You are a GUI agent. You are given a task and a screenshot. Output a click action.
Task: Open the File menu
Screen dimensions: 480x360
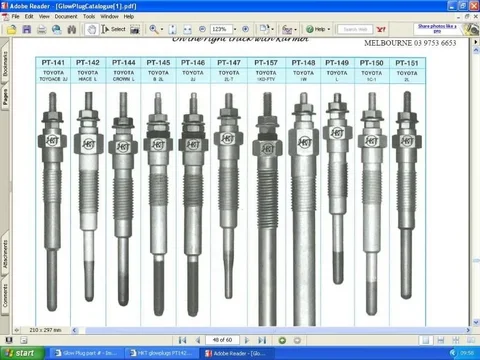click(15, 16)
